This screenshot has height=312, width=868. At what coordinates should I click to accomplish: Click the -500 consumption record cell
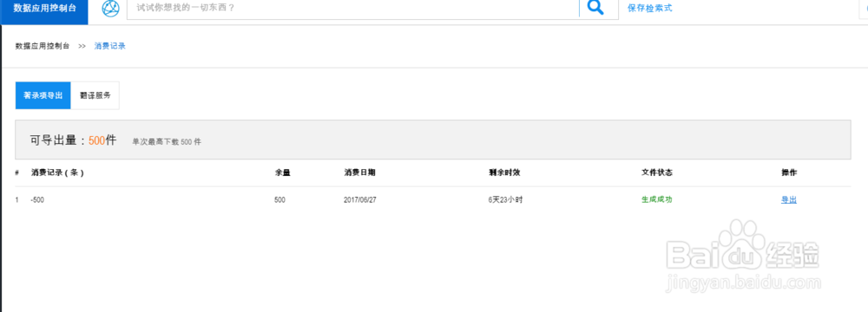(x=37, y=200)
